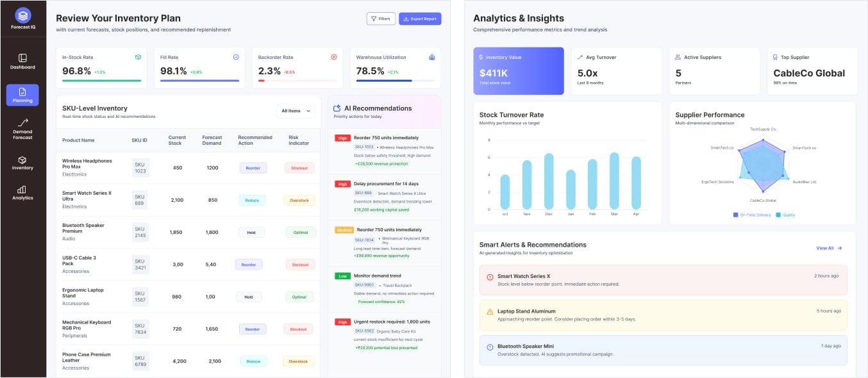This screenshot has height=378, width=868.
Task: Click the Quality legend swatch
Action: click(778, 215)
